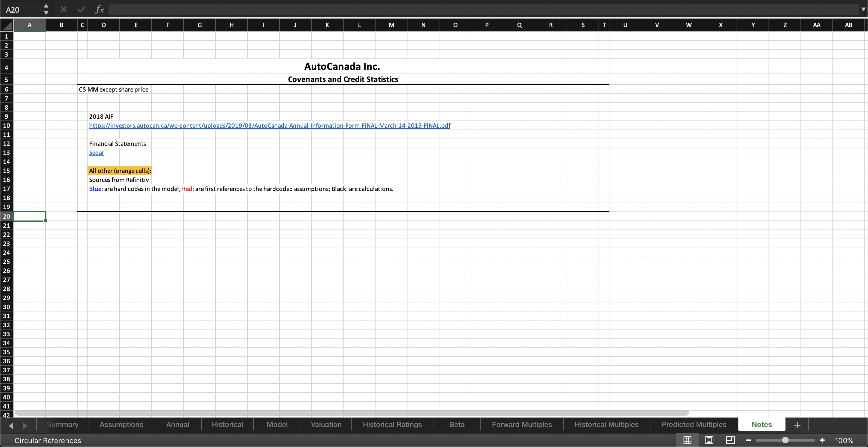This screenshot has width=868, height=447.
Task: Click the confirm entry checkmark icon
Action: (x=81, y=9)
